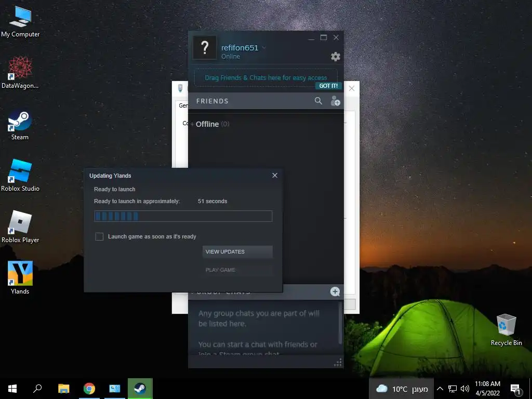Open Steam friends list settings gear
The image size is (532, 399).
(x=335, y=56)
